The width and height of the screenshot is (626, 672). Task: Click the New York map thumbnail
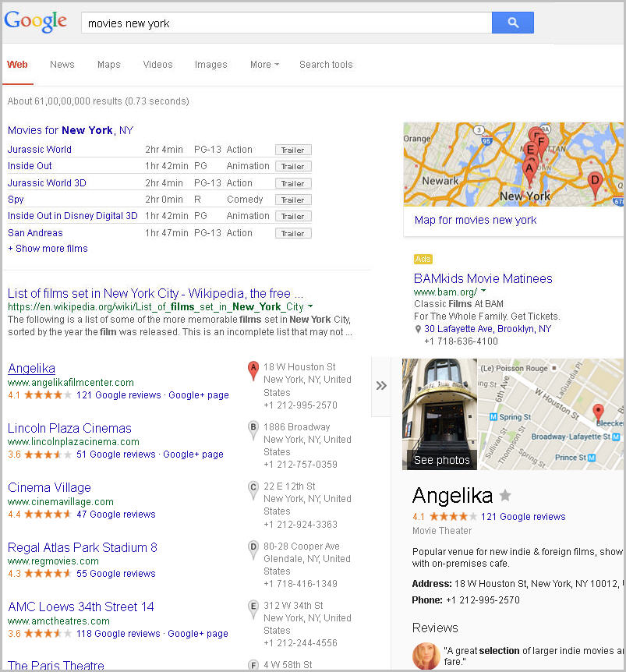pyautogui.click(x=513, y=164)
